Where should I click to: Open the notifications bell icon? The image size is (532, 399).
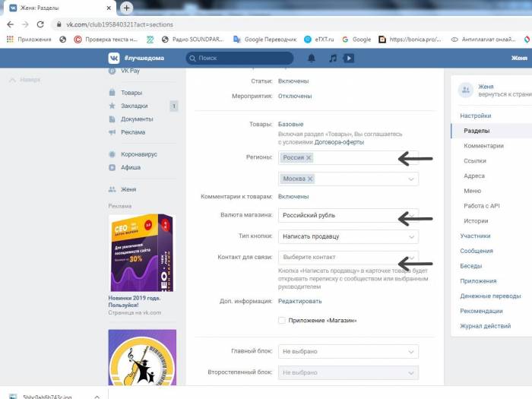pos(311,58)
